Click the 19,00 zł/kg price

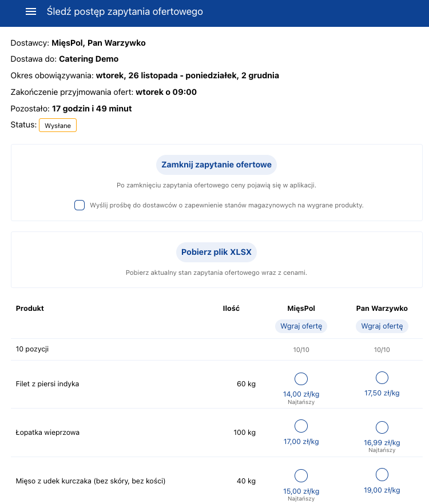tap(382, 490)
